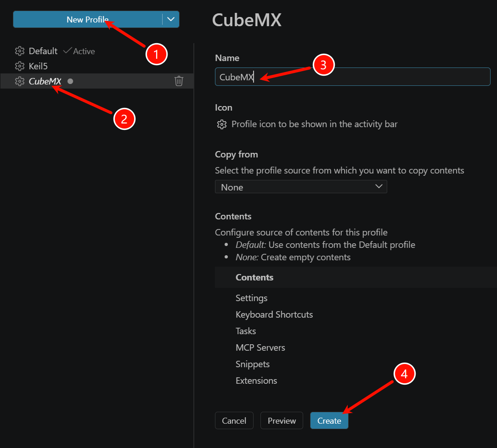The image size is (497, 448).
Task: Cancel the profile creation
Action: pos(234,420)
